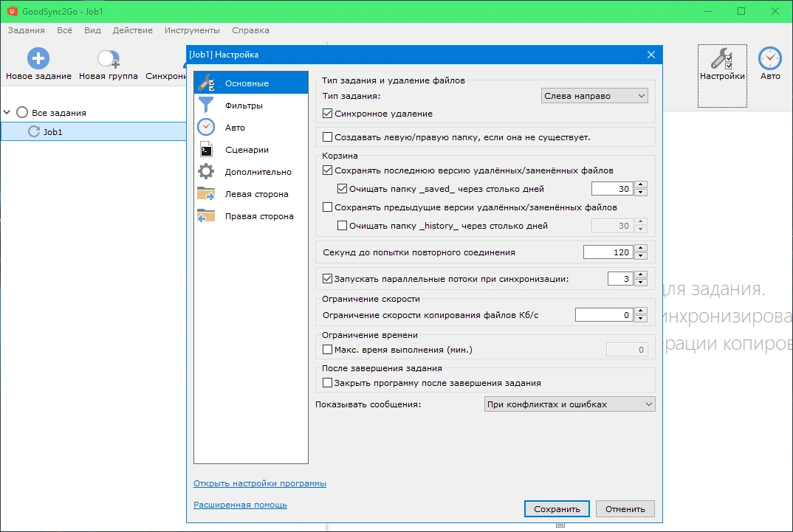Click the Right Side folder icon

click(x=206, y=216)
